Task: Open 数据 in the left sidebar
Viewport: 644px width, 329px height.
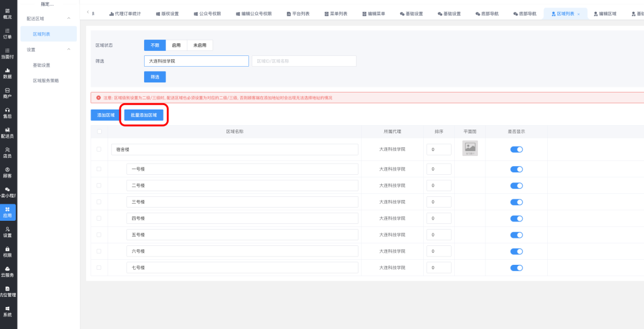Action: [x=8, y=73]
